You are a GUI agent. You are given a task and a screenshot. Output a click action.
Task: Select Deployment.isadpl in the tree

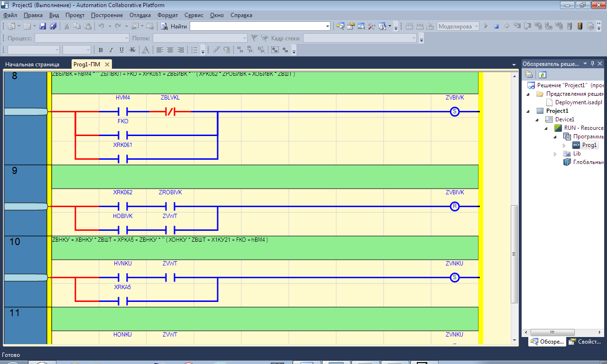point(579,102)
